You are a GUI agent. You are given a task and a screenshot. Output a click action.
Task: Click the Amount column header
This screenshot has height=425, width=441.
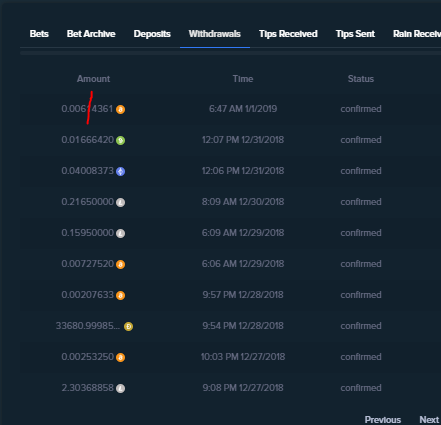pyautogui.click(x=93, y=79)
